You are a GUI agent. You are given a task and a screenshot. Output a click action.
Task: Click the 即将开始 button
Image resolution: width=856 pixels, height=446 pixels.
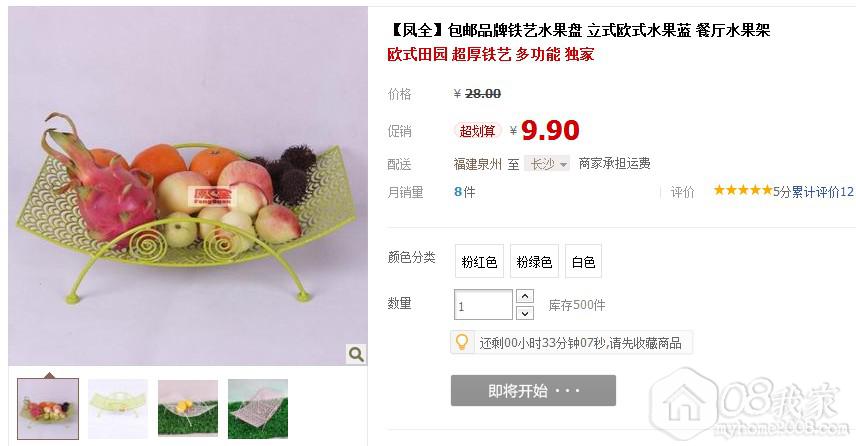[533, 390]
